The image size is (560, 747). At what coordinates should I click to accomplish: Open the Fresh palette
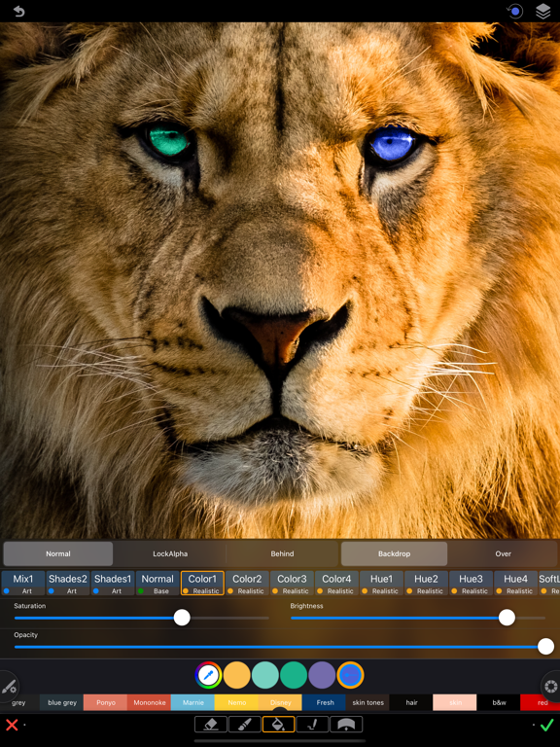click(325, 702)
